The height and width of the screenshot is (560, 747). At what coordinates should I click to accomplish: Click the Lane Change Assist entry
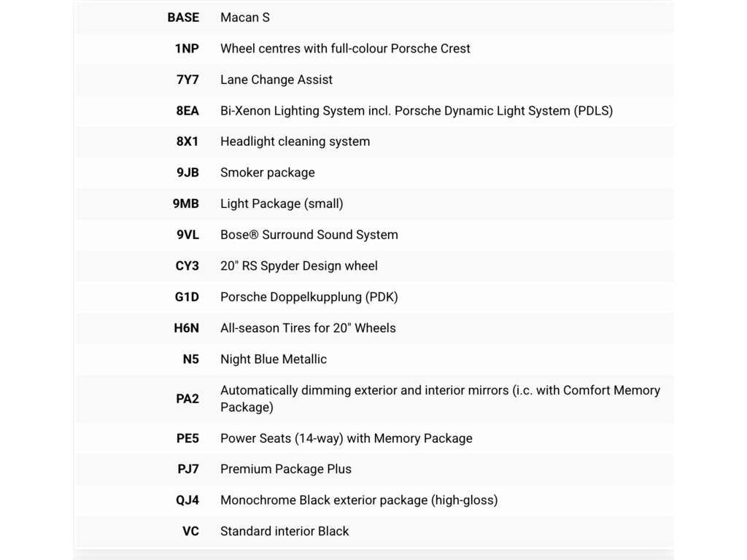click(x=276, y=79)
